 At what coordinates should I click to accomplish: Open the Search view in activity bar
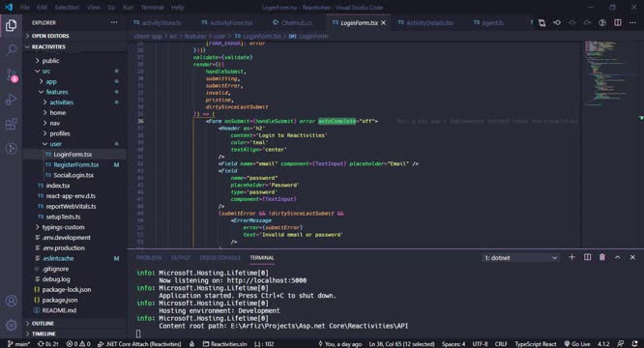point(11,50)
